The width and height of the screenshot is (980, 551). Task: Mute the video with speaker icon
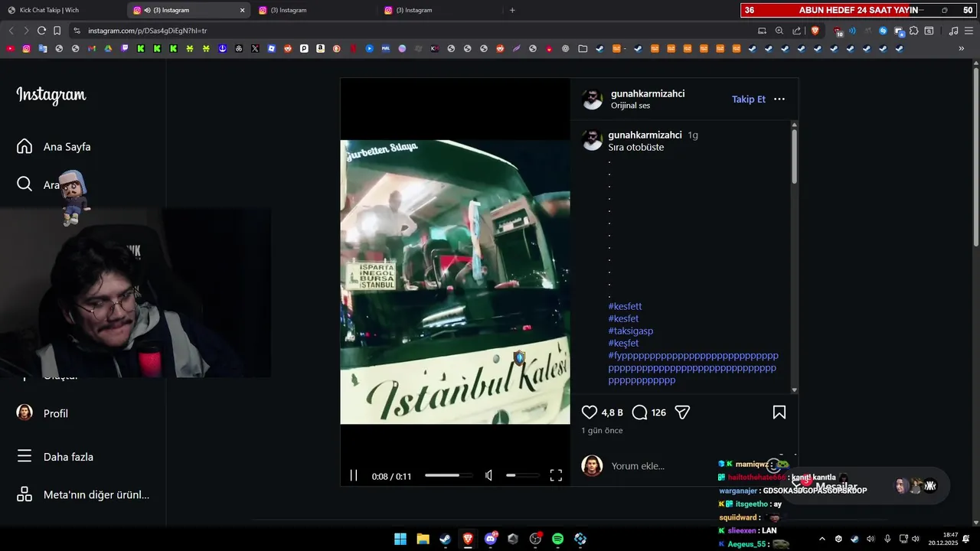tap(489, 476)
